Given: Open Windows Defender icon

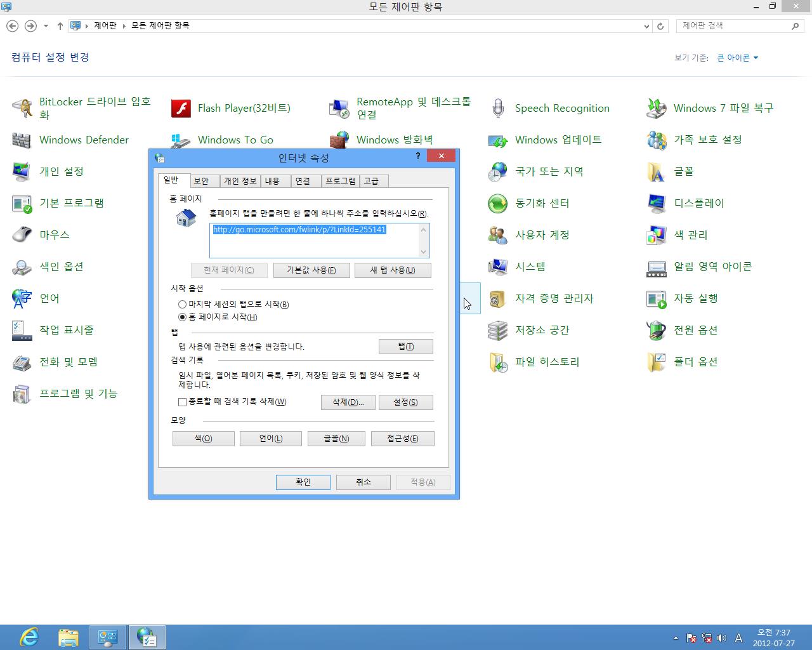Looking at the screenshot, I should point(22,140).
